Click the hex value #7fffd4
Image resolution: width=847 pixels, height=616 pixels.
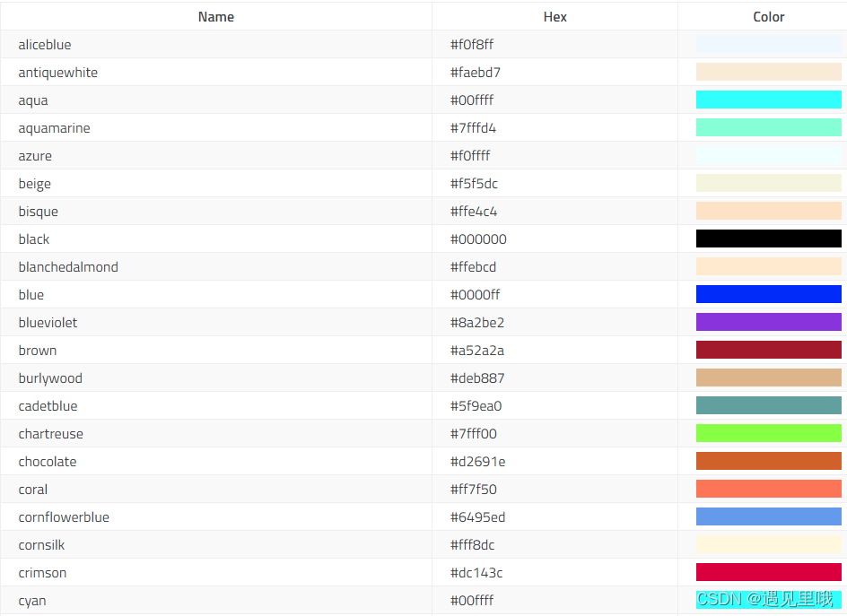[x=473, y=128]
